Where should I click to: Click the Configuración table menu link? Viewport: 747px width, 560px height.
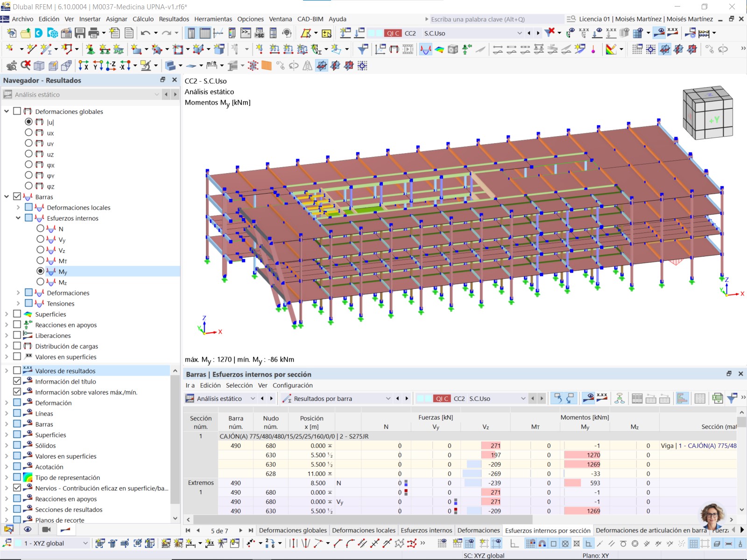[x=293, y=385]
